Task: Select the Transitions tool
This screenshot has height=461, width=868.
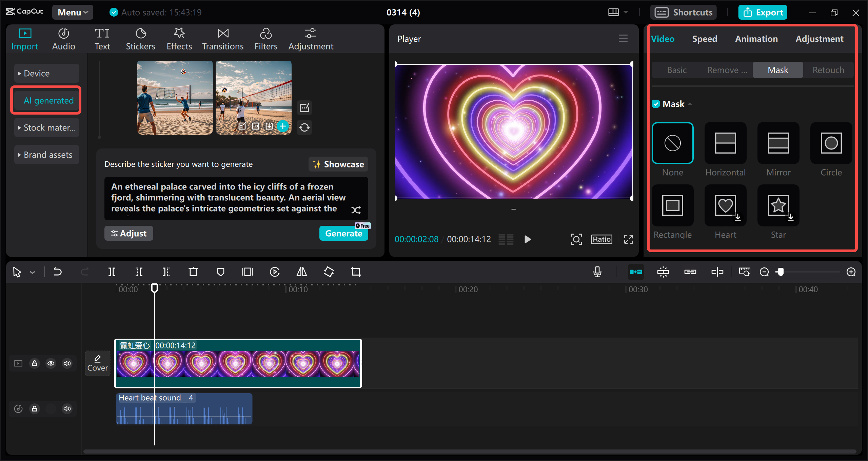Action: pos(222,38)
